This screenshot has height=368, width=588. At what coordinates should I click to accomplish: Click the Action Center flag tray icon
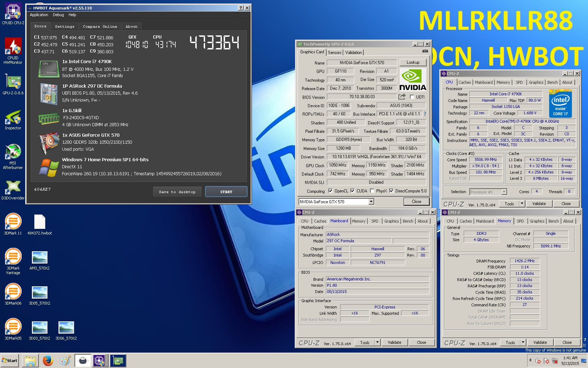pyautogui.click(x=546, y=361)
